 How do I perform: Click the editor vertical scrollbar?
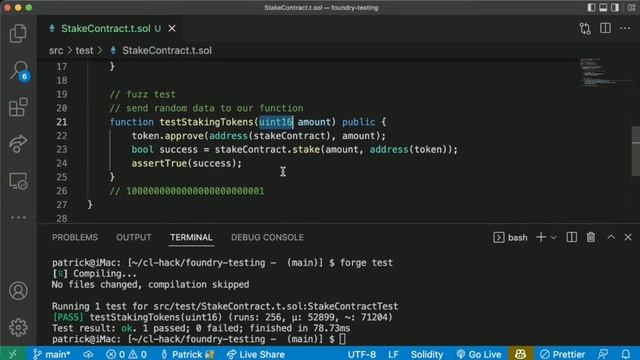pos(636,151)
